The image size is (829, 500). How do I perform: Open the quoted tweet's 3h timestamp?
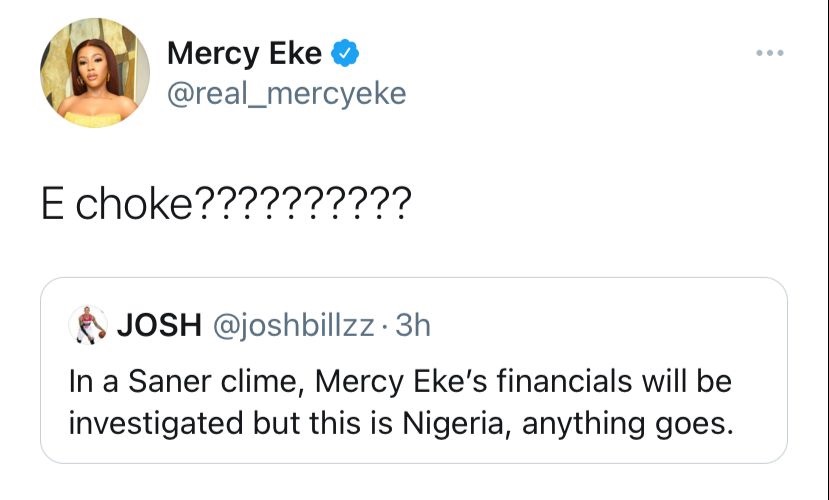[x=413, y=325]
